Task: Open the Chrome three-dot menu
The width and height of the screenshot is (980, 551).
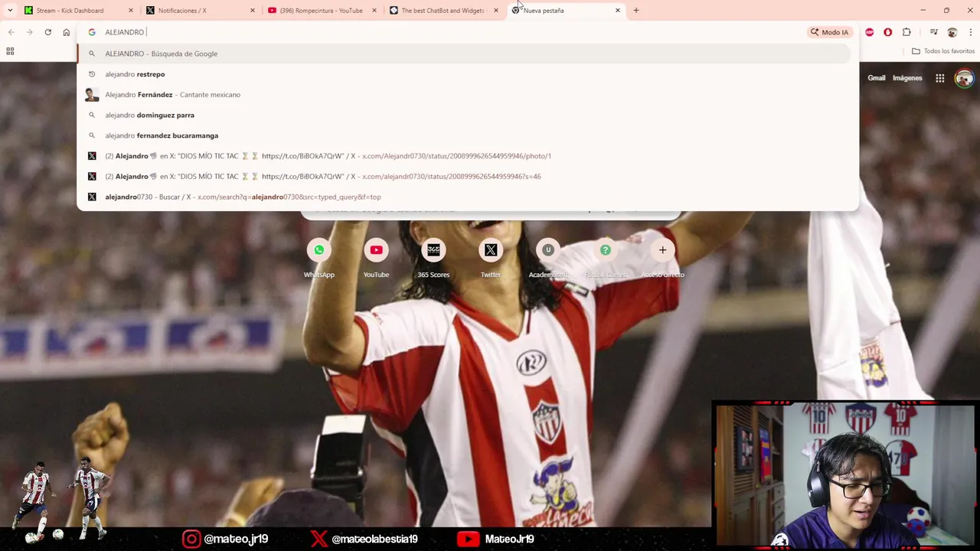Action: [971, 32]
